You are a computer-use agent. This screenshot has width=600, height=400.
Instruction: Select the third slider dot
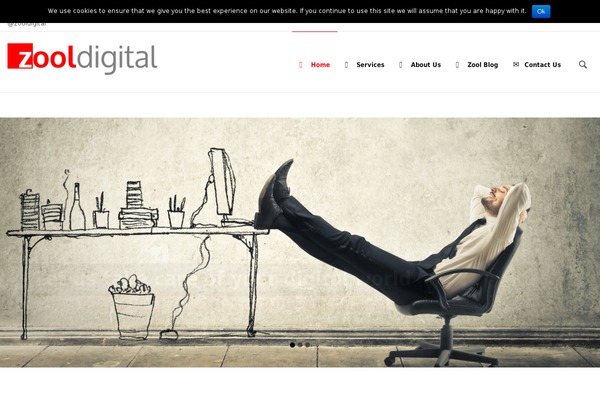(308, 345)
